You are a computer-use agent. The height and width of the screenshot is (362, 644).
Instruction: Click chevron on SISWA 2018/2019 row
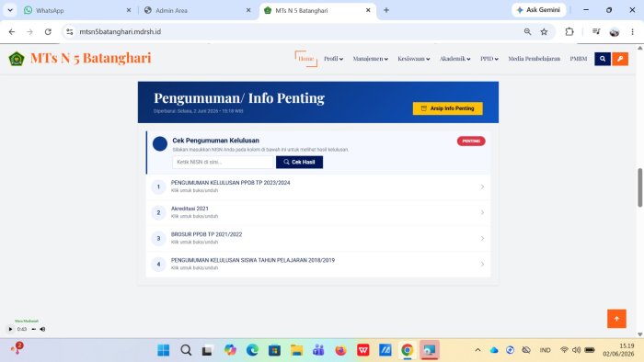[x=482, y=264]
